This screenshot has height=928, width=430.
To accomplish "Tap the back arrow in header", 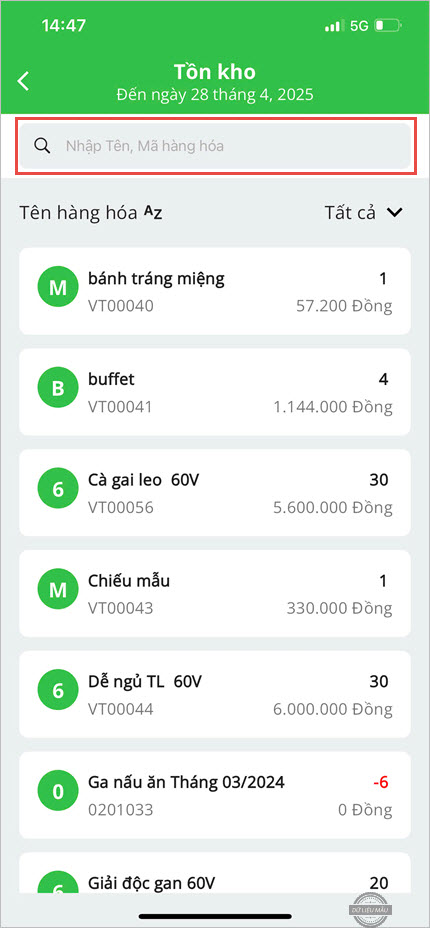I will point(23,81).
